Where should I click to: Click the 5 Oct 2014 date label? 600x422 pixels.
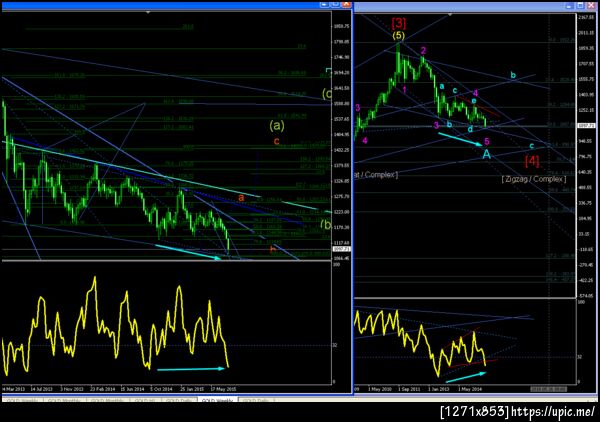click(161, 389)
